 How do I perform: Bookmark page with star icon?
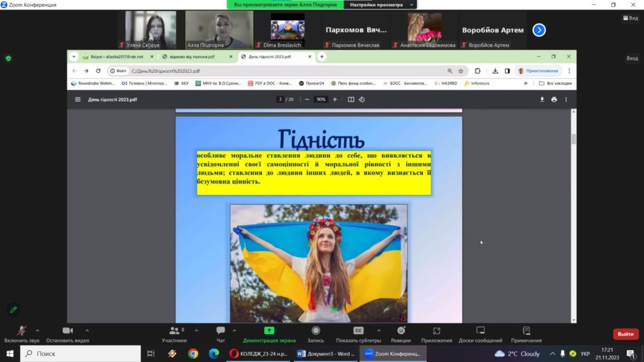[x=461, y=71]
